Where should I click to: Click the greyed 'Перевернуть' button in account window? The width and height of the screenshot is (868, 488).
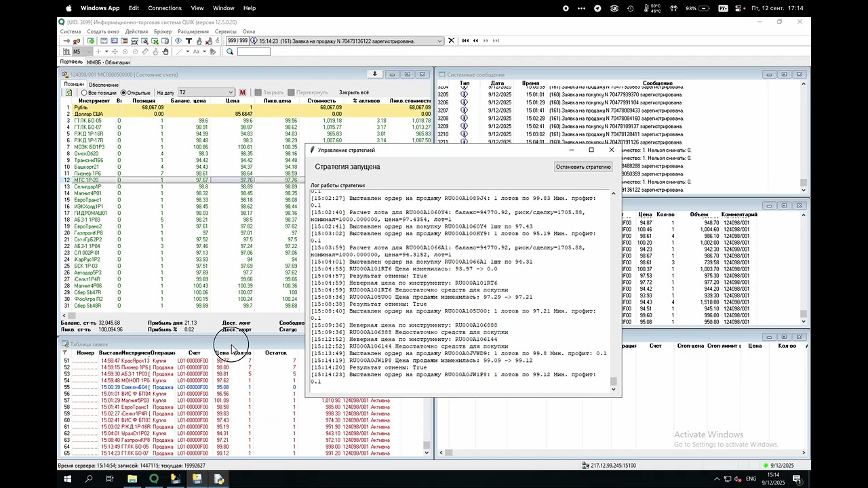point(307,92)
